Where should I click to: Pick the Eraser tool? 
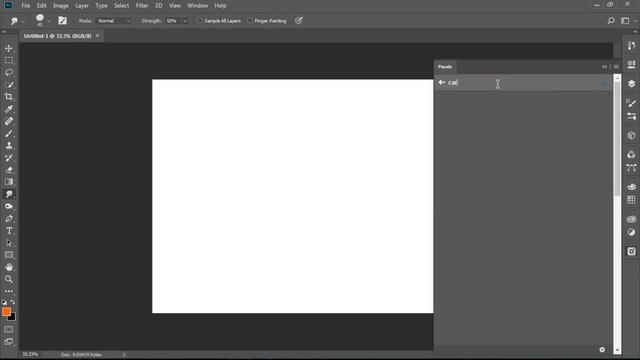[x=9, y=170]
